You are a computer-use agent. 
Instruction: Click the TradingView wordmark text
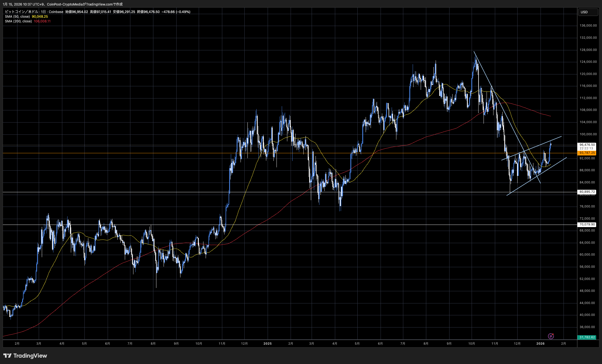[30, 356]
